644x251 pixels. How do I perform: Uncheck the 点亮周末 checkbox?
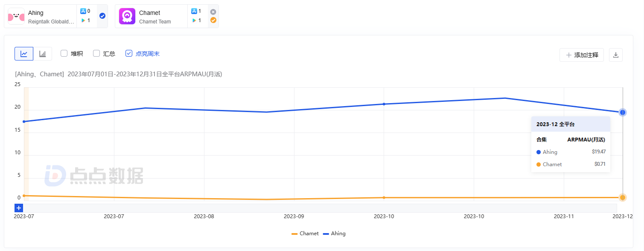[x=129, y=53]
